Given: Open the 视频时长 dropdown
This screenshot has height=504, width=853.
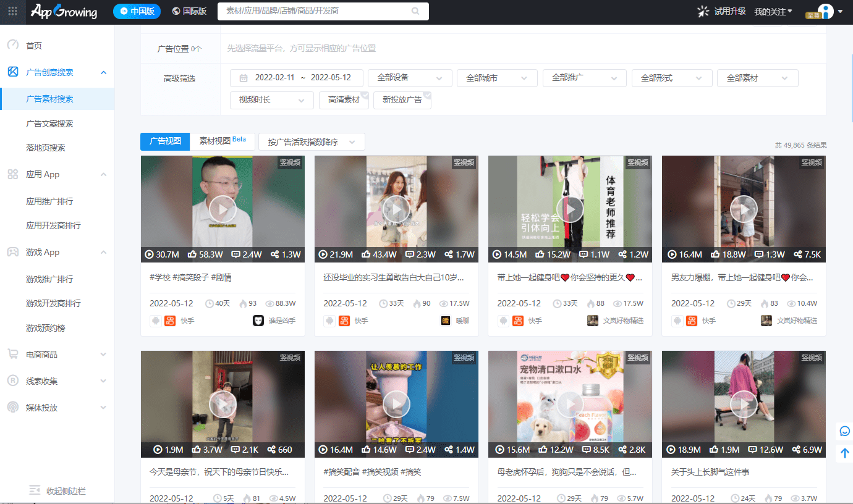Looking at the screenshot, I should (x=271, y=99).
